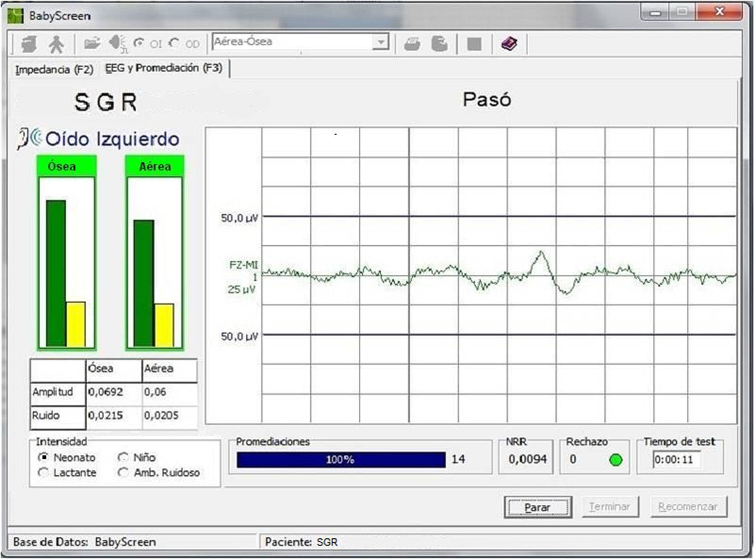
Task: Click the Recomenzar button
Action: 688,507
